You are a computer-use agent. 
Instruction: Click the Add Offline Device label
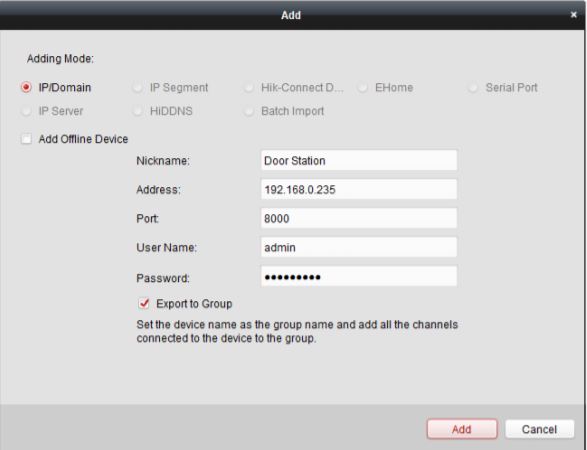(83, 139)
